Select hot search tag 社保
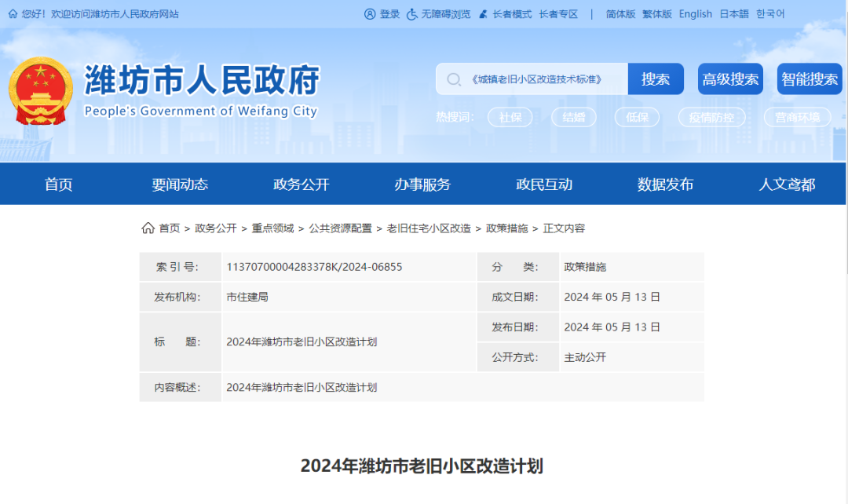Viewport: 848px width, 504px height. tap(510, 117)
